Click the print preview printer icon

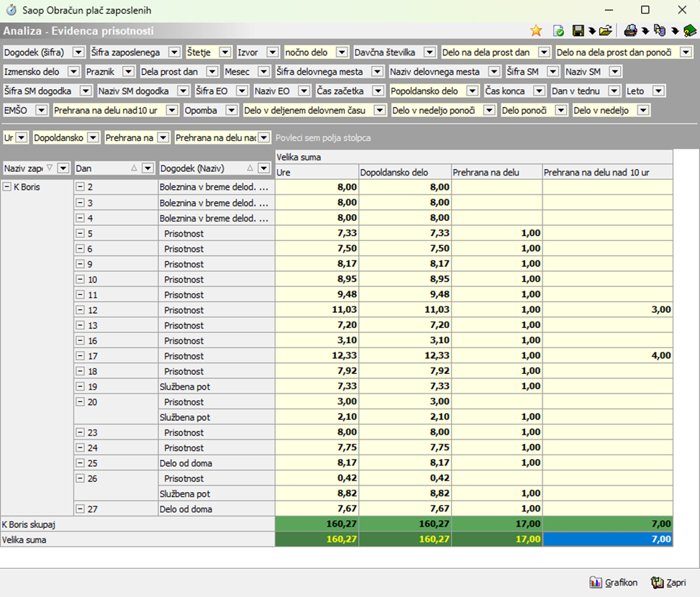coord(630,31)
